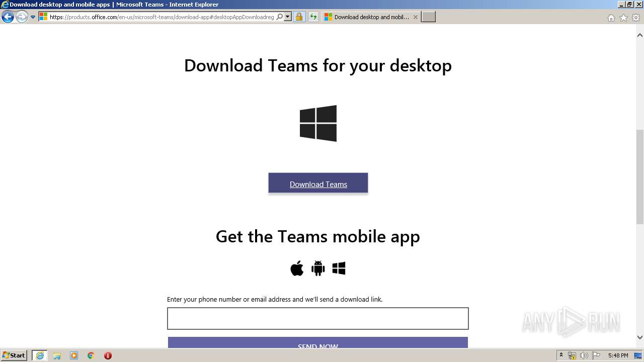This screenshot has width=644, height=362.
Task: Open the Action Center flag icon
Action: (596, 355)
